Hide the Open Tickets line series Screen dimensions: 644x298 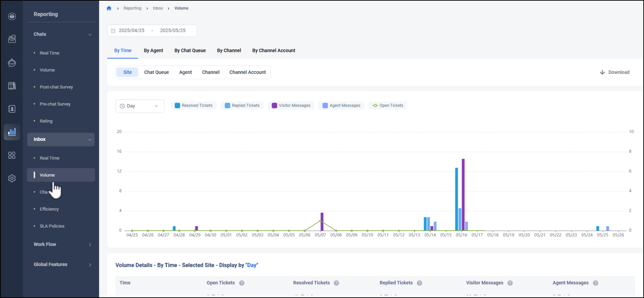(388, 106)
